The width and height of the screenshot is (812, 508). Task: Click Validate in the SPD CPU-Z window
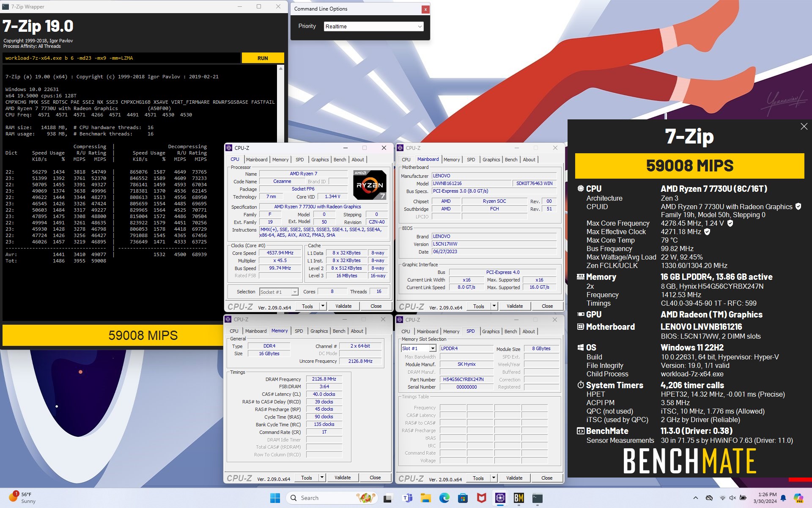point(514,478)
